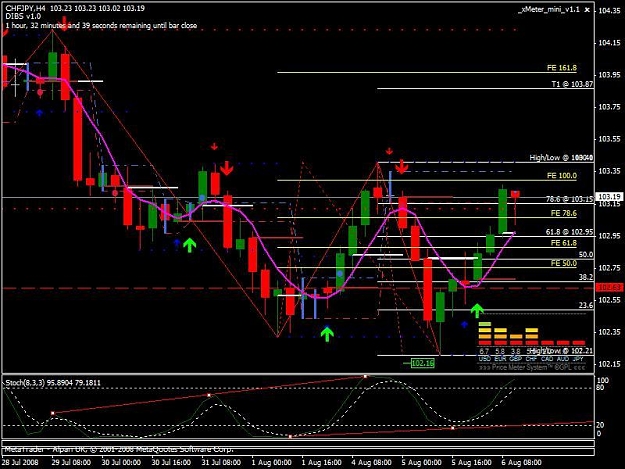
Task: Click the 6 Aug 08:00 time axis label
Action: click(522, 463)
